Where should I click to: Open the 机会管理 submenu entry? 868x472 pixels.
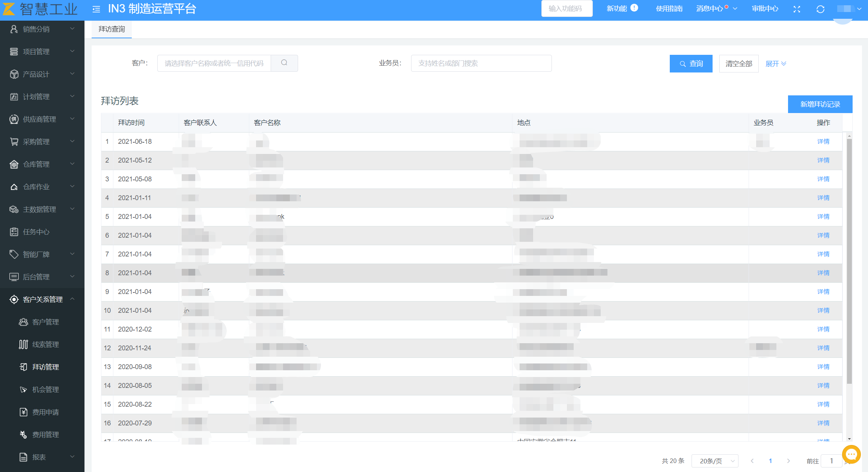pyautogui.click(x=45, y=389)
